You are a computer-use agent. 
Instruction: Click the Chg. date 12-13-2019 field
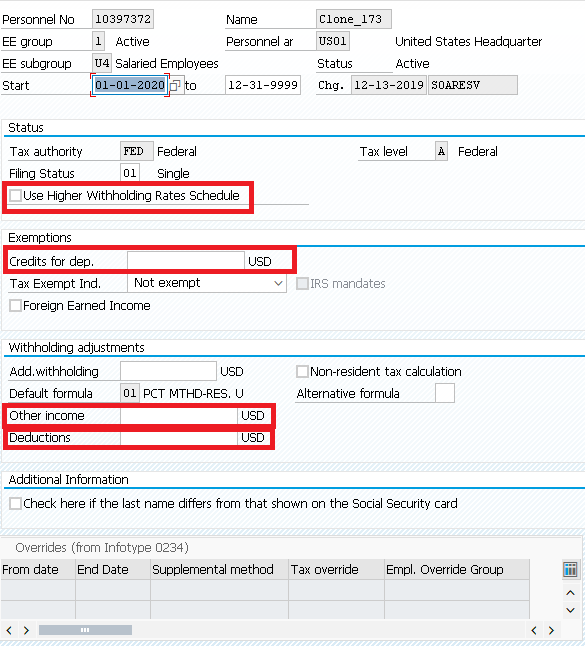pos(388,85)
